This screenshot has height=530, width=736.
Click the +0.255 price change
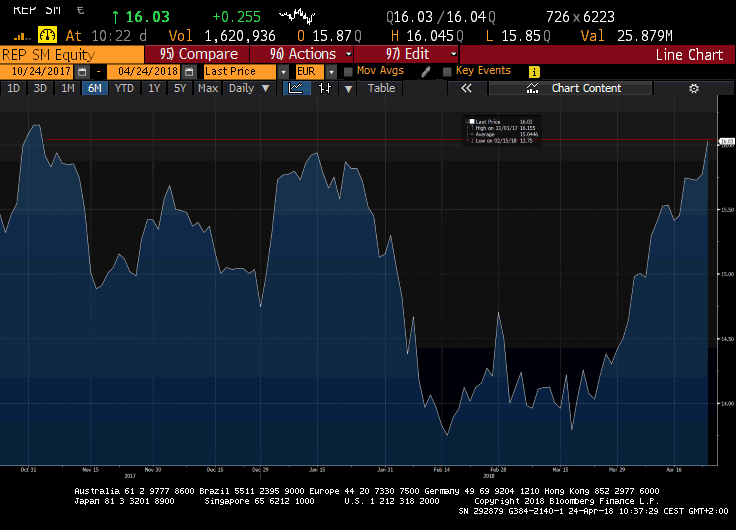click(236, 17)
